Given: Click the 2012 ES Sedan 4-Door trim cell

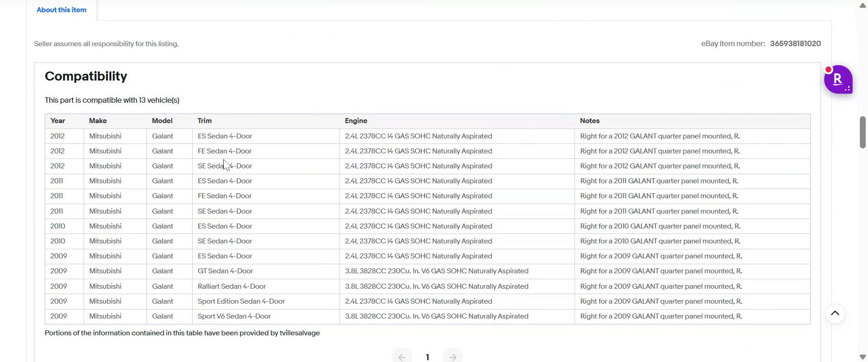Looking at the screenshot, I should 266,136.
